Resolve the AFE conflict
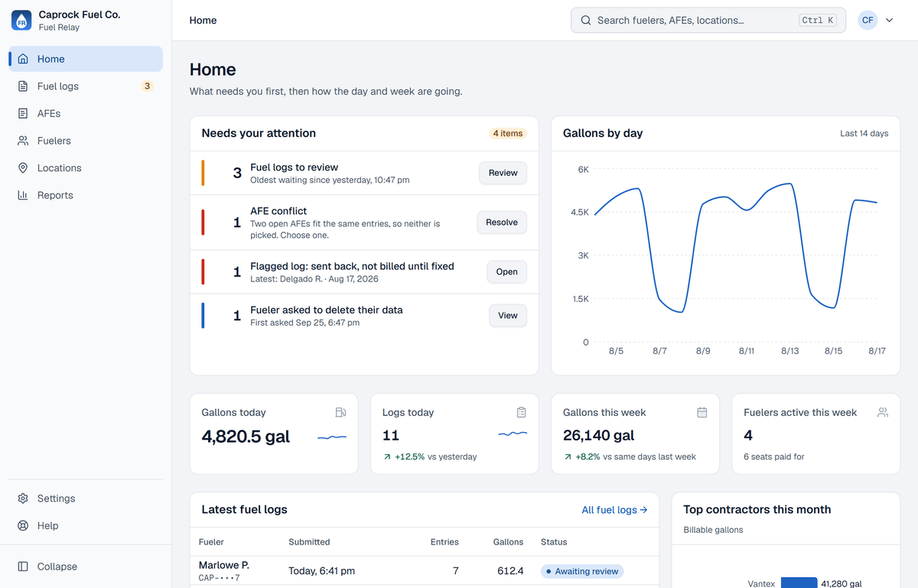 tap(502, 223)
